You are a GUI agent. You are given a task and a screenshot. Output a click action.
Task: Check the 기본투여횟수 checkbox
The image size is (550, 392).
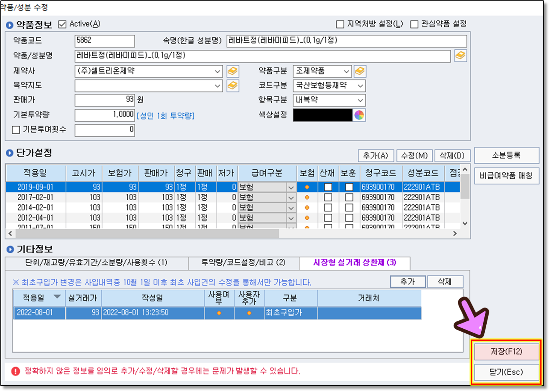(16, 130)
